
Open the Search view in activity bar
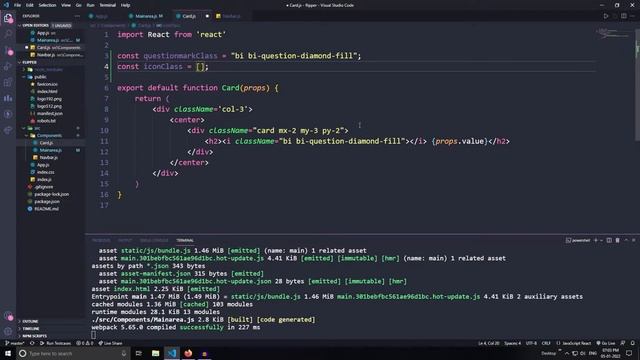click(x=8, y=34)
